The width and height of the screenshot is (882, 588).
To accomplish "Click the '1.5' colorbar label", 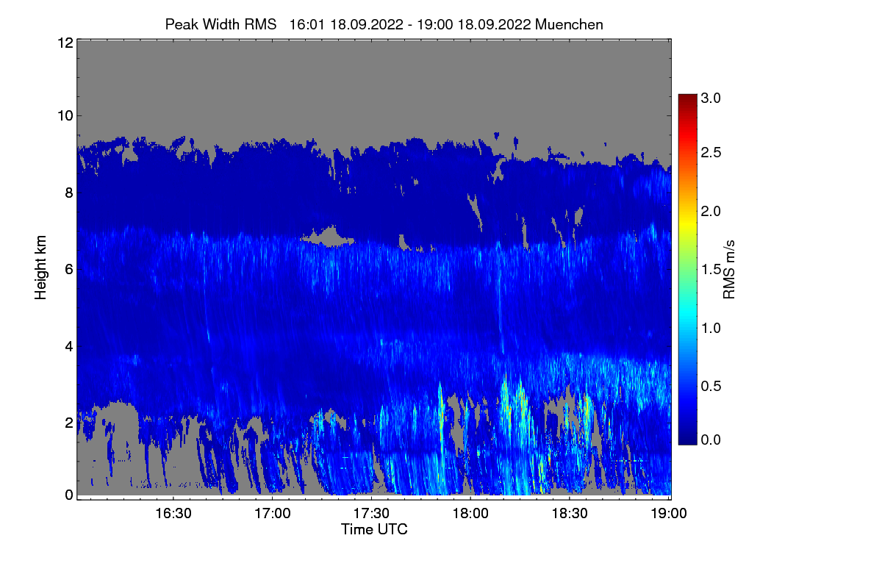I will [711, 269].
